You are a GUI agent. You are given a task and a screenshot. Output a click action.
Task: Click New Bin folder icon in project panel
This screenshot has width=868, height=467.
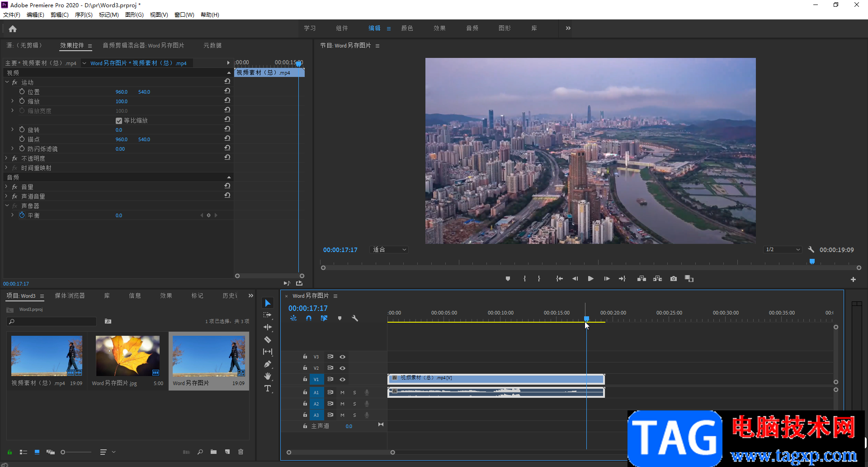[213, 452]
